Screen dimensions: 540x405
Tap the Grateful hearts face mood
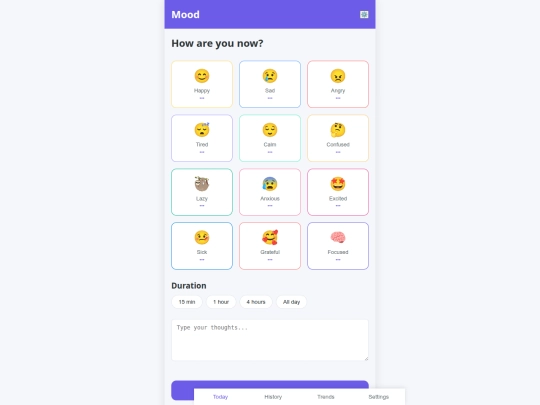[x=270, y=246]
